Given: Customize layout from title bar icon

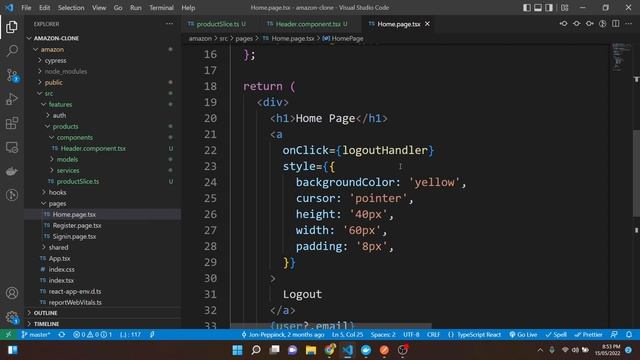Looking at the screenshot, I should point(564,7).
